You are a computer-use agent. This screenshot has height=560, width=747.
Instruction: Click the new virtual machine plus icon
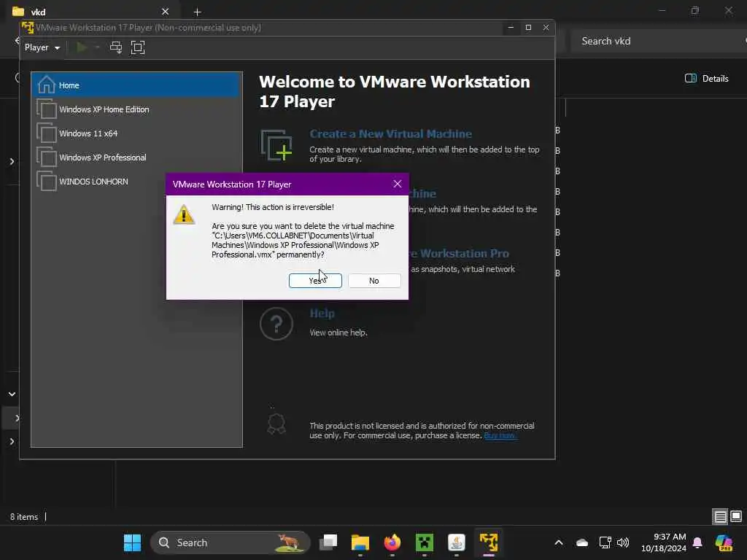[276, 145]
